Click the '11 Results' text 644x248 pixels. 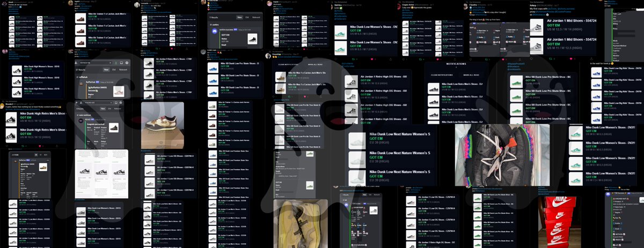tap(214, 18)
